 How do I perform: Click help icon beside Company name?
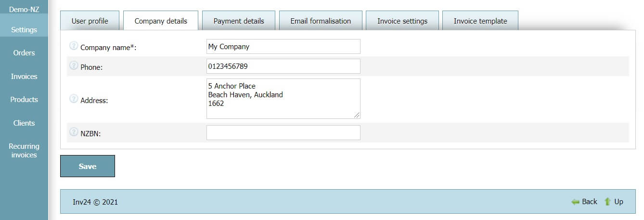click(x=74, y=46)
